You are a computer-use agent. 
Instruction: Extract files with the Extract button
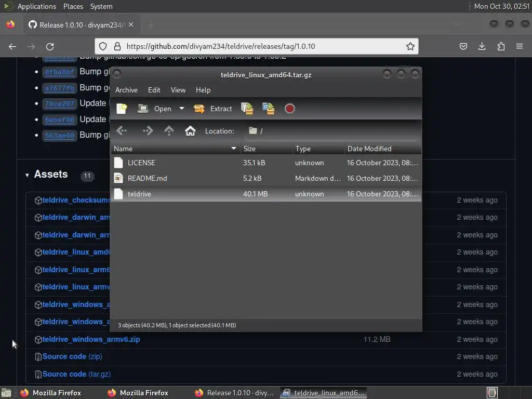(x=212, y=109)
